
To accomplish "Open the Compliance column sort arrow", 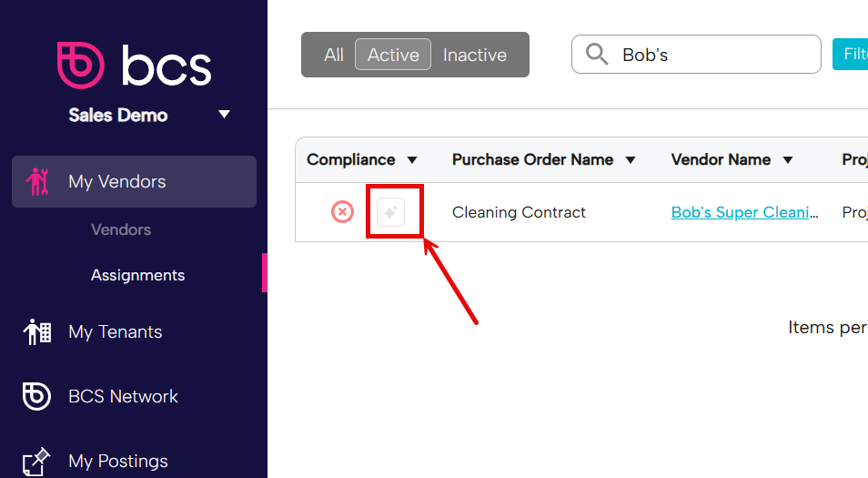I will pos(412,160).
